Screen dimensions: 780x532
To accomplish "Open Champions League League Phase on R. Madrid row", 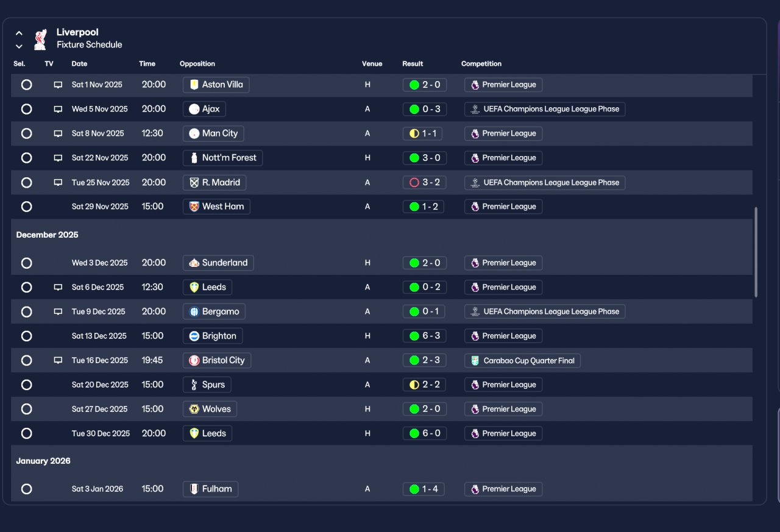I will click(x=545, y=182).
